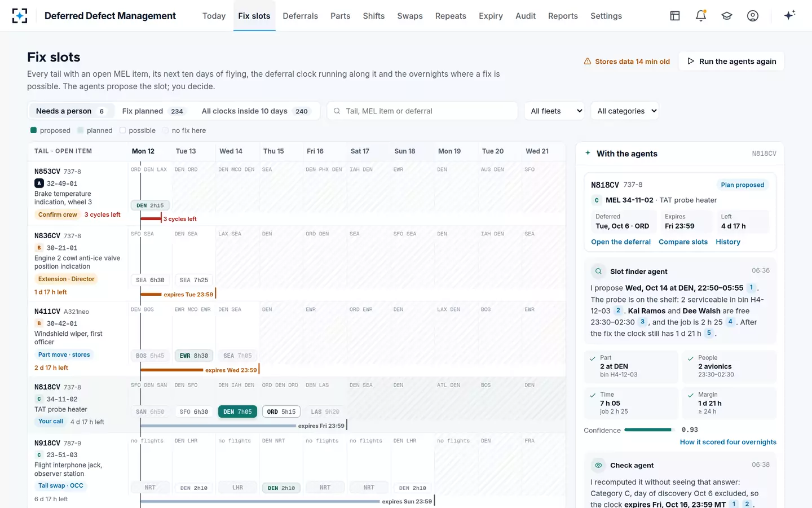Click the Compare slots link

click(x=683, y=242)
